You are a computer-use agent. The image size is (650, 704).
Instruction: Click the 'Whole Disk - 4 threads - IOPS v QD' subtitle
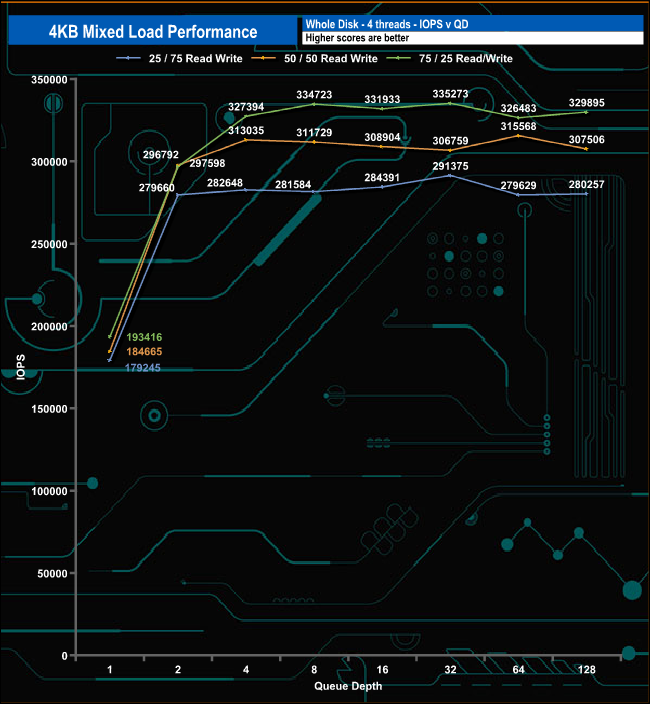387,24
